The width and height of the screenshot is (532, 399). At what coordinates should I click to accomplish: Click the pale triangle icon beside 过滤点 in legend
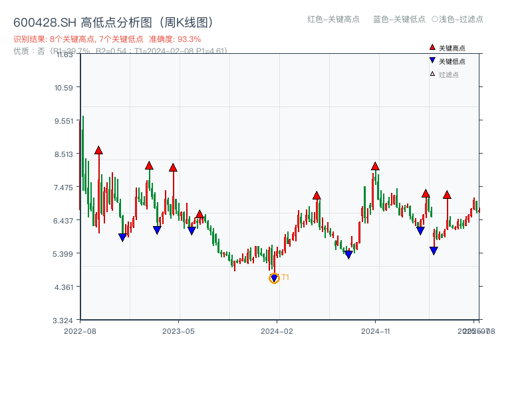coord(432,73)
